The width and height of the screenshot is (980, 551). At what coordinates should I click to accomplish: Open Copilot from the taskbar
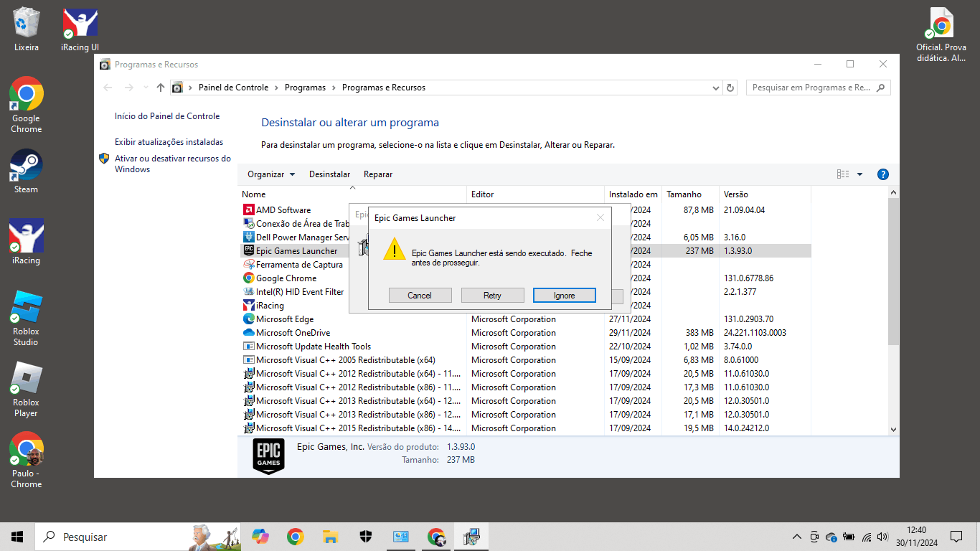point(260,537)
